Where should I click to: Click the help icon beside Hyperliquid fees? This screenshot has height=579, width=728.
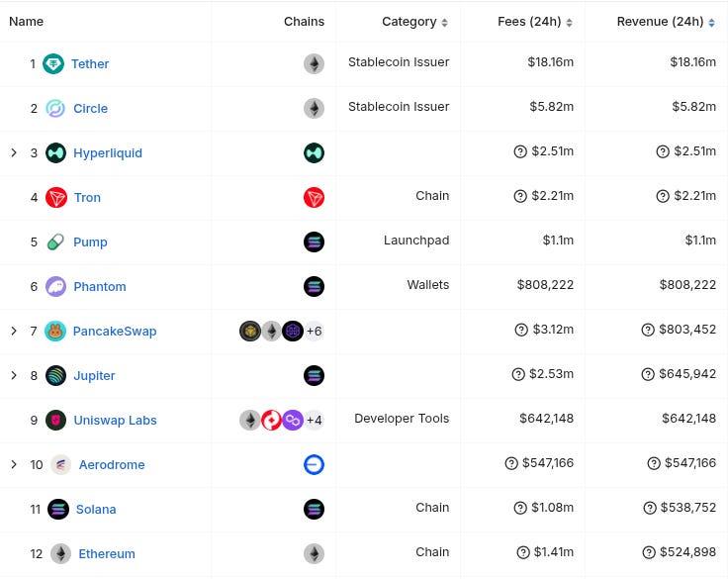coord(520,152)
